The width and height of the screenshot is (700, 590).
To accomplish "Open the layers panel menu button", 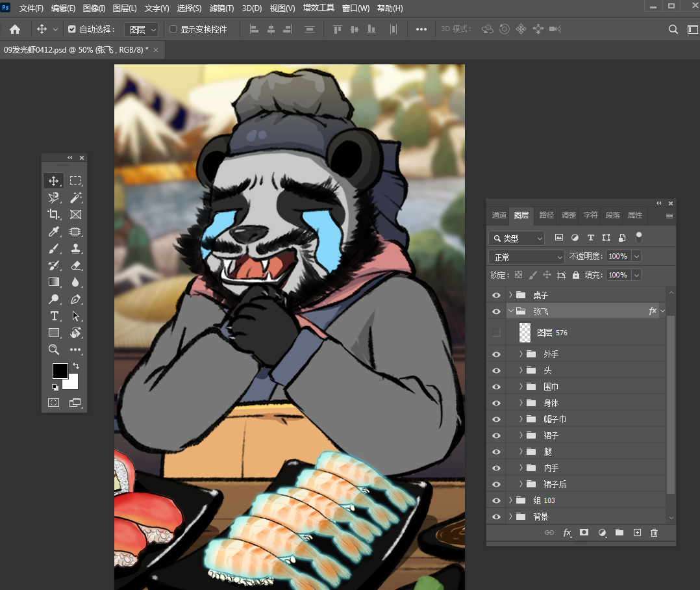I will (669, 216).
